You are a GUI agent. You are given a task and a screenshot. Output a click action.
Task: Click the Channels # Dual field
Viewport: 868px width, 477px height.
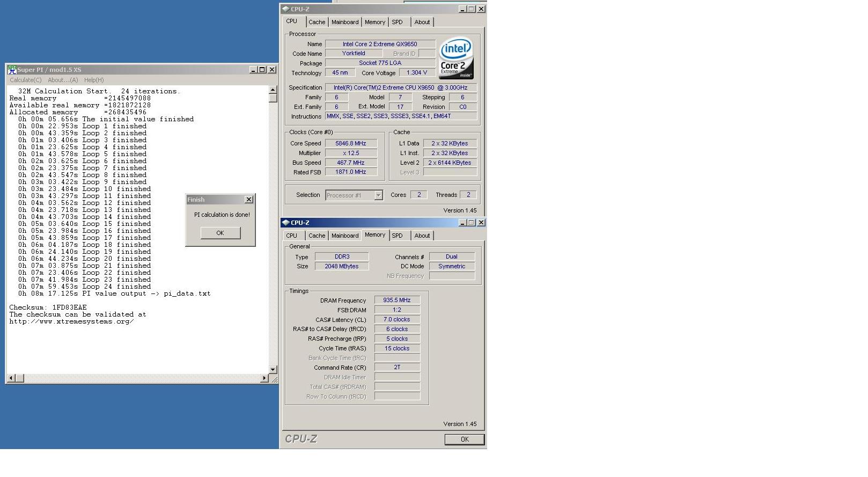(x=452, y=257)
